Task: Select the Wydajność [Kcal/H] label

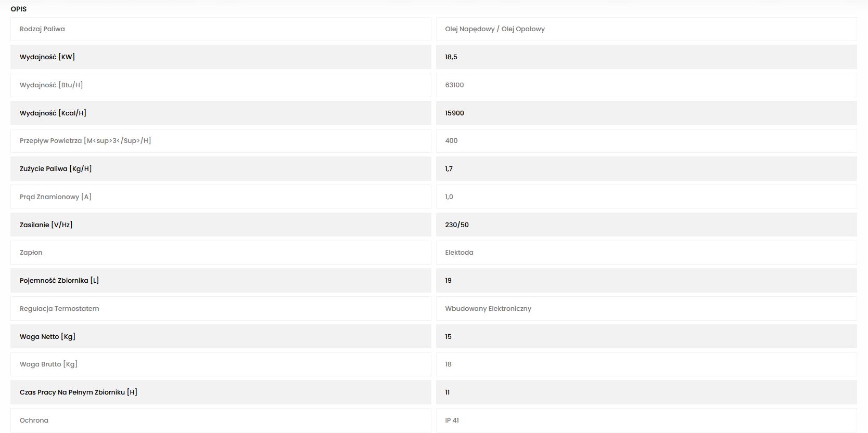Action: click(x=53, y=113)
